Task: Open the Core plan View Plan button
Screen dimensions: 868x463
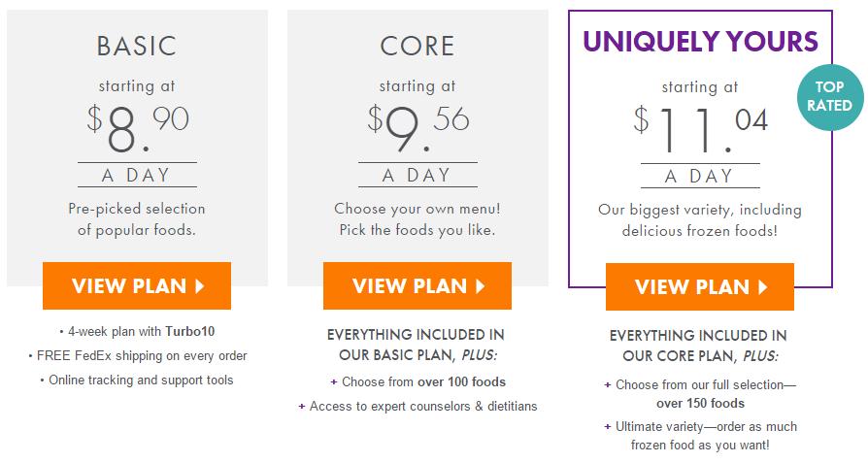Action: point(417,285)
